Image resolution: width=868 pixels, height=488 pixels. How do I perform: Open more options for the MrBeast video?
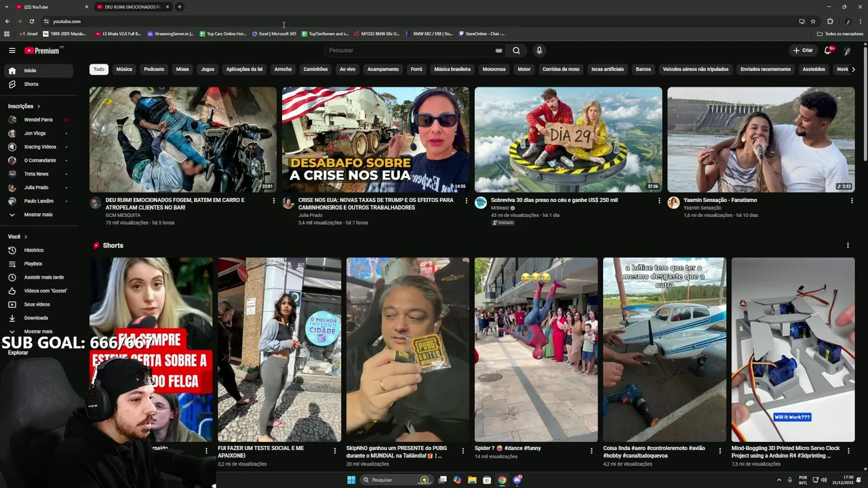tap(658, 201)
